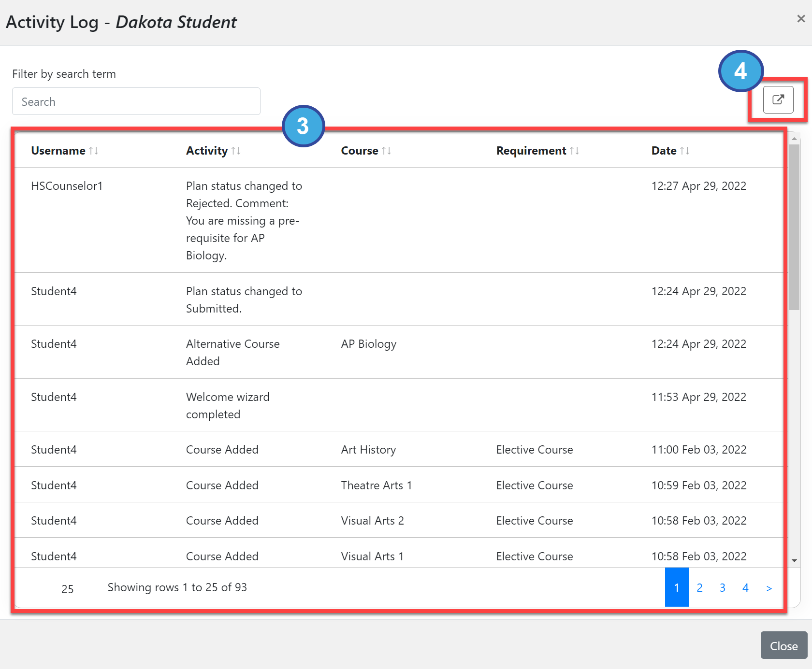Click Student4 in the Welcome wizard row

click(54, 397)
